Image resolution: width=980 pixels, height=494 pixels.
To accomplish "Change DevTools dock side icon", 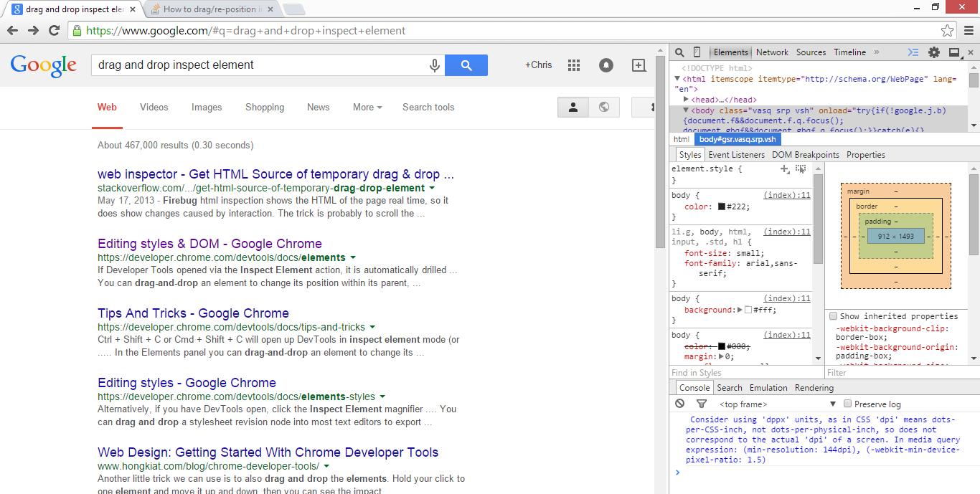I will [x=954, y=52].
